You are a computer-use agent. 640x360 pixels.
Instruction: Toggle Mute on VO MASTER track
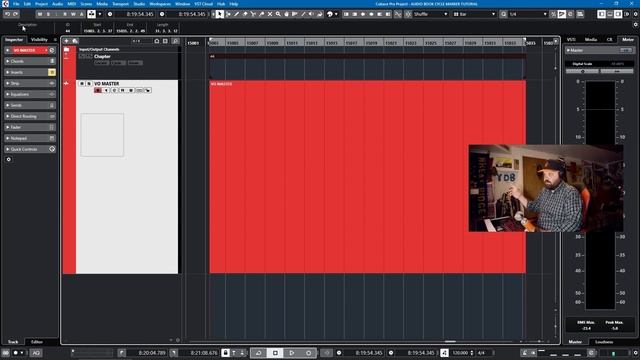(82, 83)
